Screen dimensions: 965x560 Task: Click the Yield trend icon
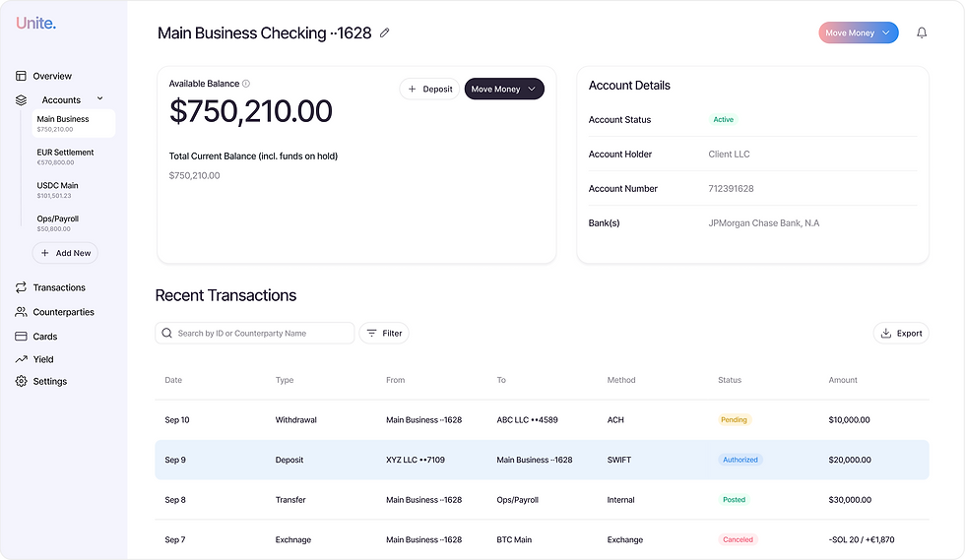pos(21,359)
